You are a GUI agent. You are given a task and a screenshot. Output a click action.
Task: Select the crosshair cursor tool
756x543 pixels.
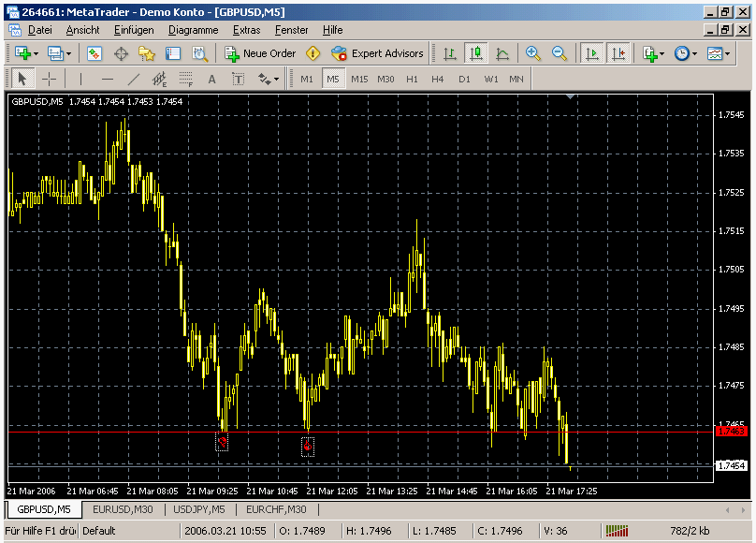pyautogui.click(x=49, y=79)
